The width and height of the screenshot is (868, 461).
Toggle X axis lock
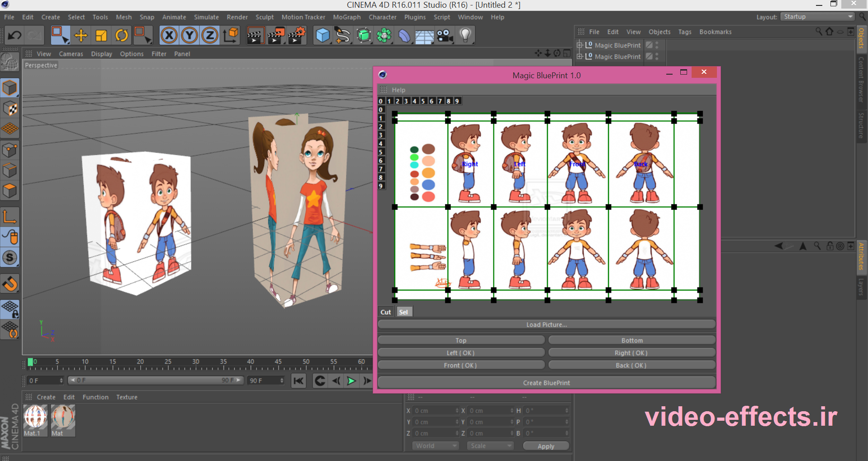[169, 35]
